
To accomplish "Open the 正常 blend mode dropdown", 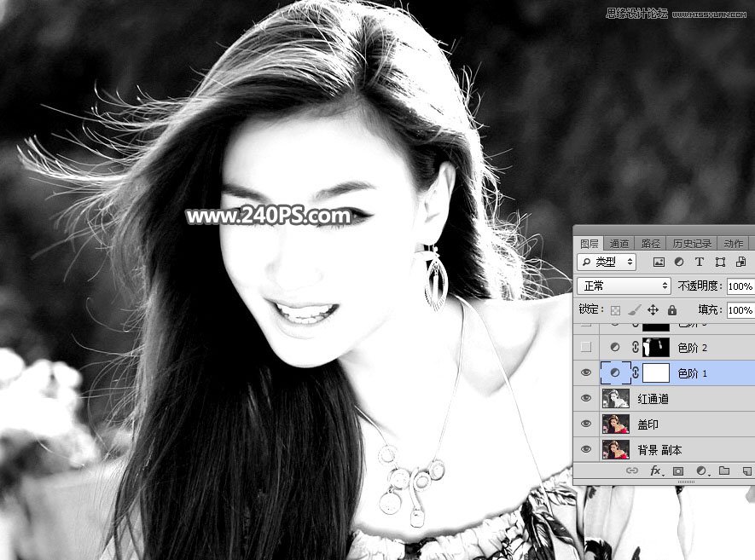I will [624, 286].
